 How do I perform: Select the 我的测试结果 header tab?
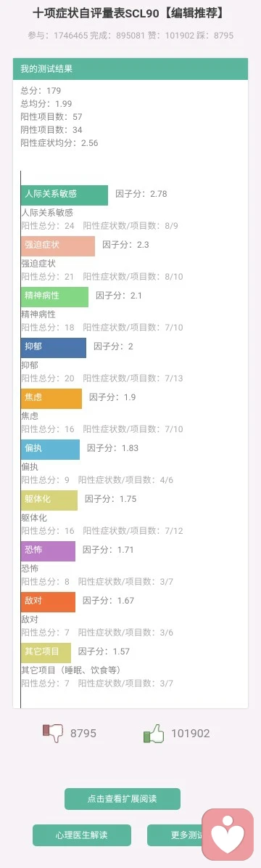pos(130,69)
